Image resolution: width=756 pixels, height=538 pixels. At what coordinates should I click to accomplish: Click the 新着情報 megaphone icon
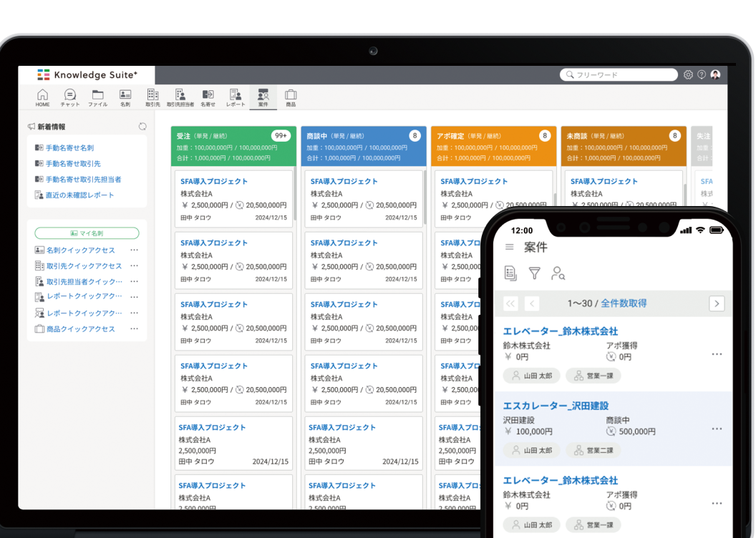tap(31, 127)
